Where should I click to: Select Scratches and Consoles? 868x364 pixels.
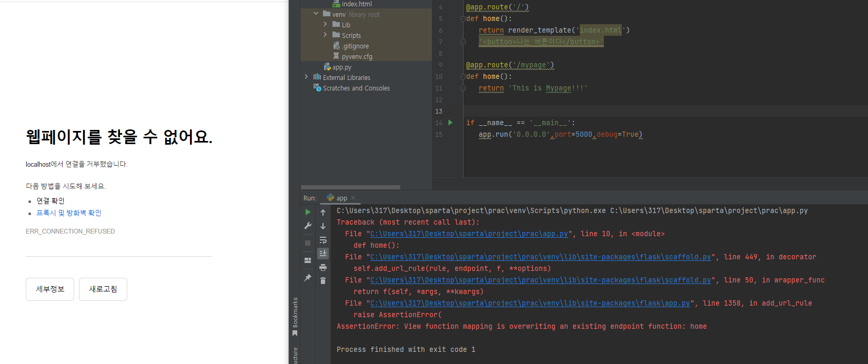coord(356,88)
